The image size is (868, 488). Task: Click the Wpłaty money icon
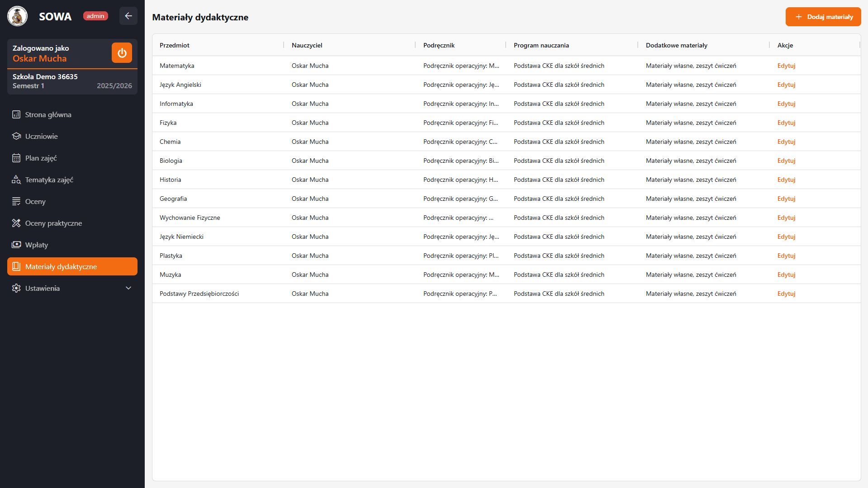pos(16,245)
